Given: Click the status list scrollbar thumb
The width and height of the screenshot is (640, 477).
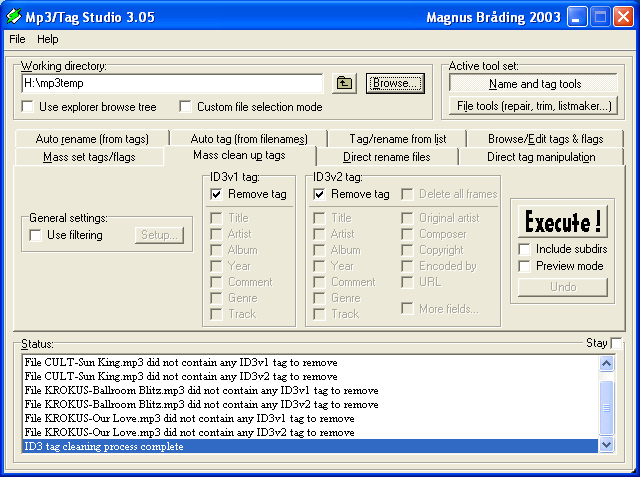Looking at the screenshot, I should coord(607,408).
